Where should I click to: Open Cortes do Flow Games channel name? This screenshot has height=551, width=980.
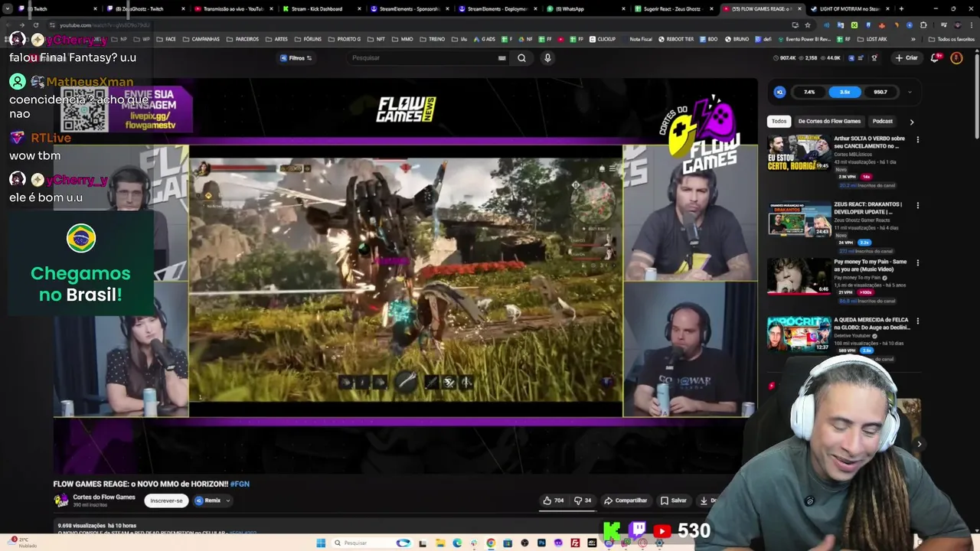[104, 497]
